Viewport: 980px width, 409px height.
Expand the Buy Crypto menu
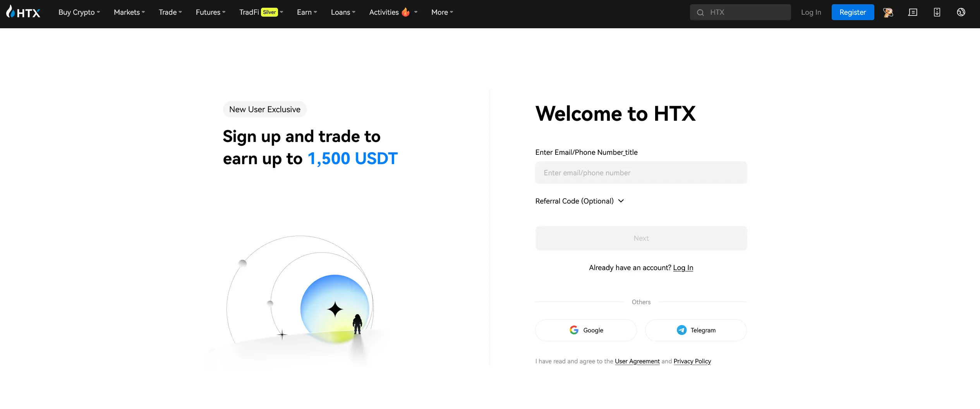coord(79,12)
